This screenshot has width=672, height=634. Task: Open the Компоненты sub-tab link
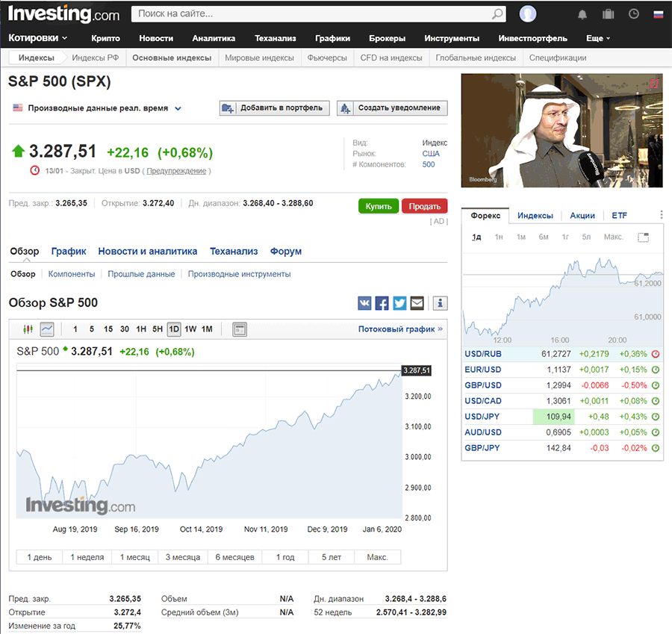tap(72, 274)
